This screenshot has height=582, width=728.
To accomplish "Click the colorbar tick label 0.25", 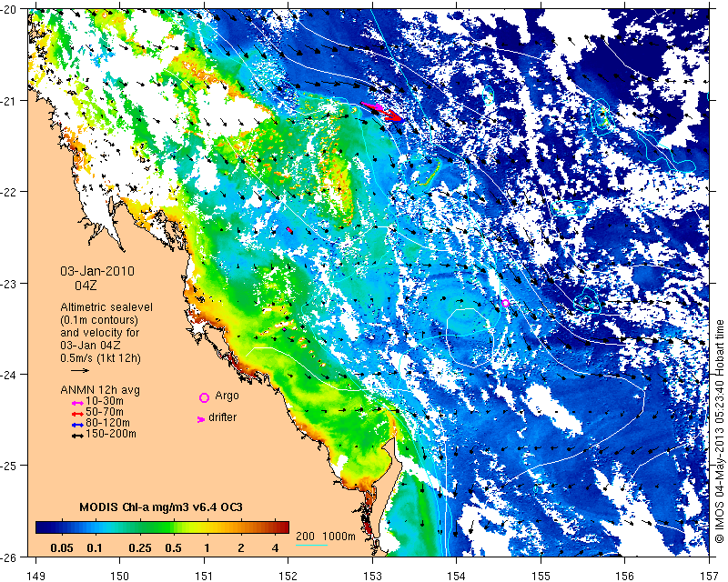I will pos(140,548).
